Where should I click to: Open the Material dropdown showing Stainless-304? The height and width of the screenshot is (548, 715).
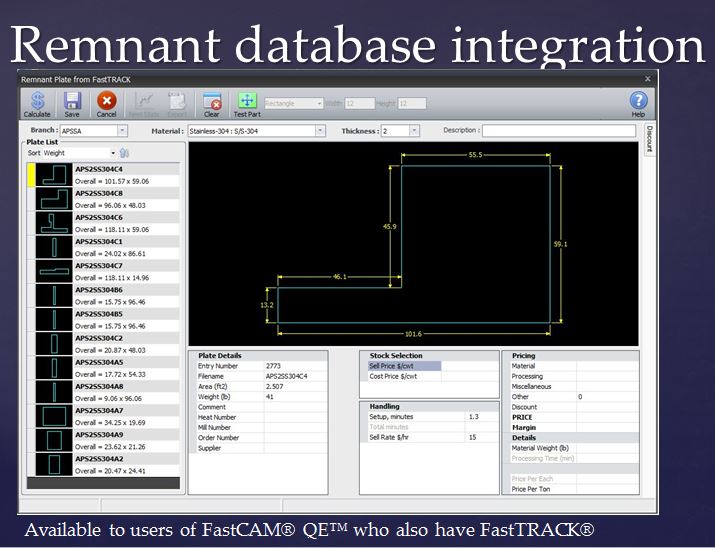320,131
